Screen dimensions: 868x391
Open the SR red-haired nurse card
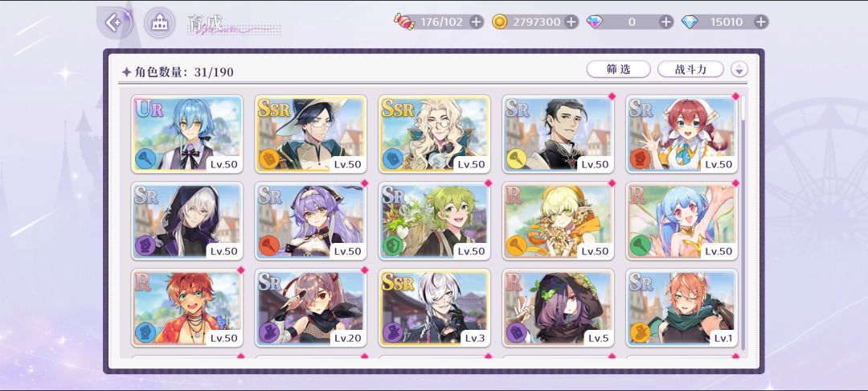click(x=682, y=134)
